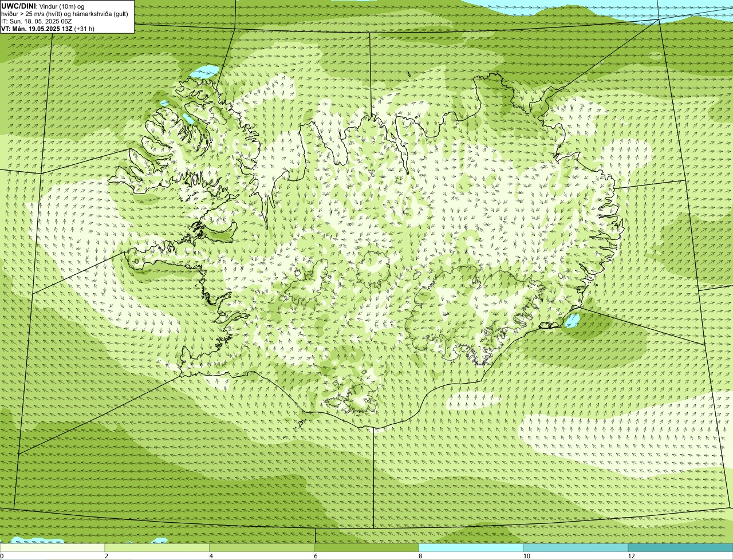Click the 2–4 m/s light green swatch
Image resolution: width=733 pixels, height=560 pixels.
[x=157, y=548]
